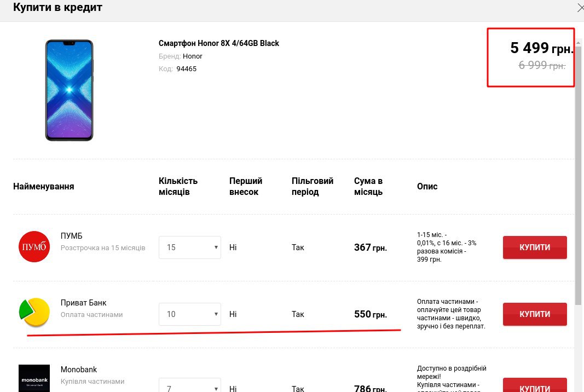
Task: Click the Пільговий період column header
Action: click(x=313, y=186)
